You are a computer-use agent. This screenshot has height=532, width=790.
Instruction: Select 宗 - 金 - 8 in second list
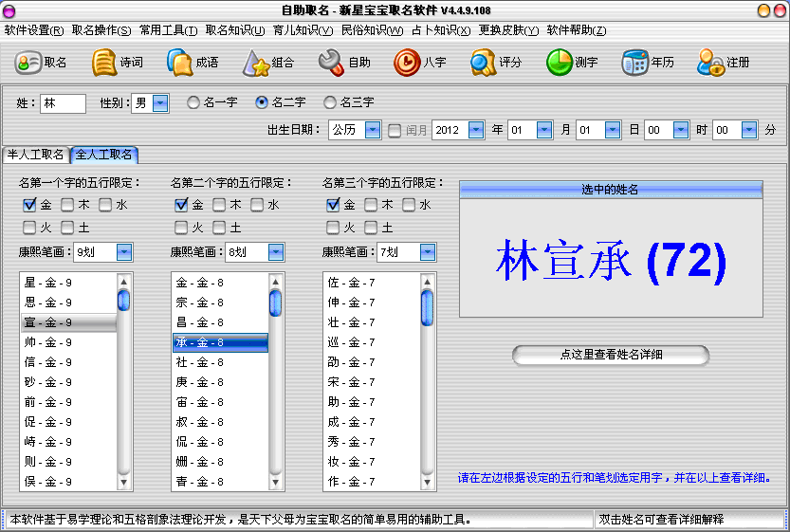(220, 303)
